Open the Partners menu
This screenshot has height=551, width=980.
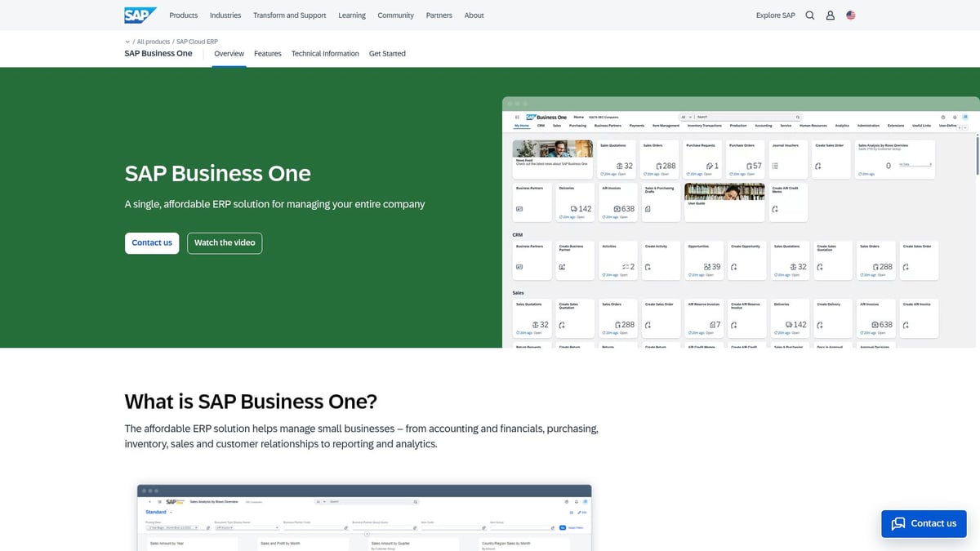click(x=439, y=16)
